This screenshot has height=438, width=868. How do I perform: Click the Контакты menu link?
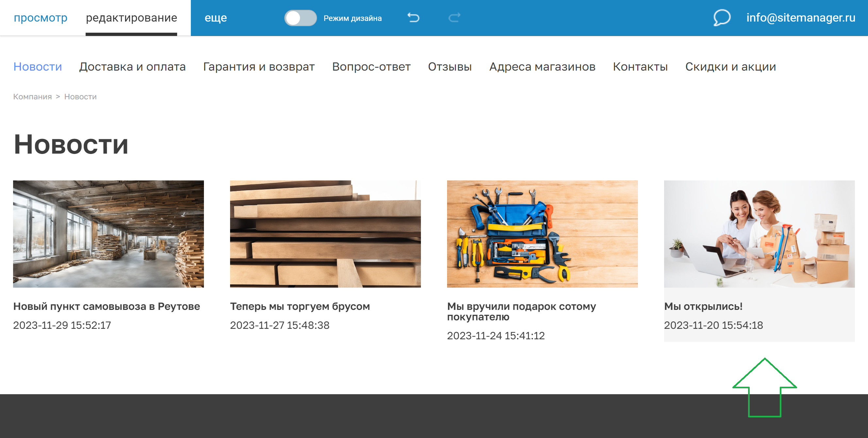pos(640,67)
